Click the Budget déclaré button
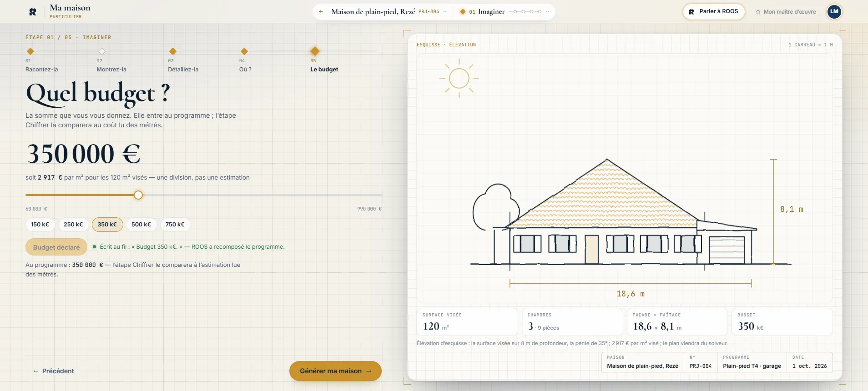This screenshot has height=391, width=868. click(56, 247)
